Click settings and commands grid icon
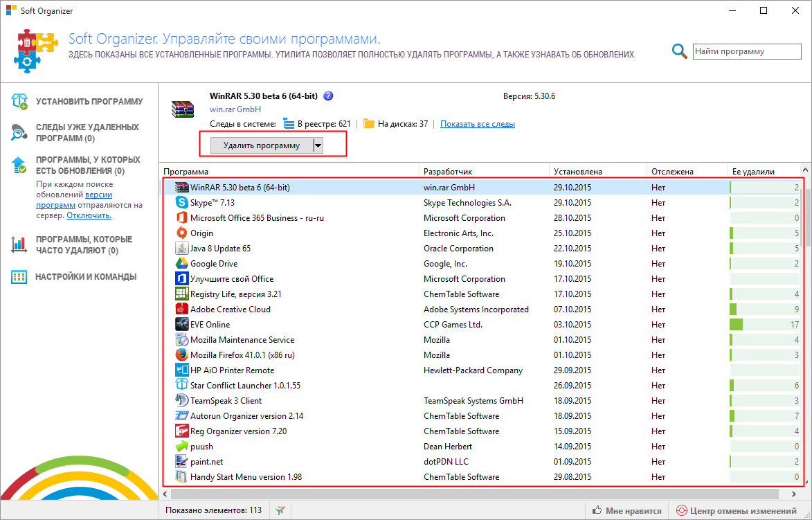The width and height of the screenshot is (812, 520). coord(19,276)
